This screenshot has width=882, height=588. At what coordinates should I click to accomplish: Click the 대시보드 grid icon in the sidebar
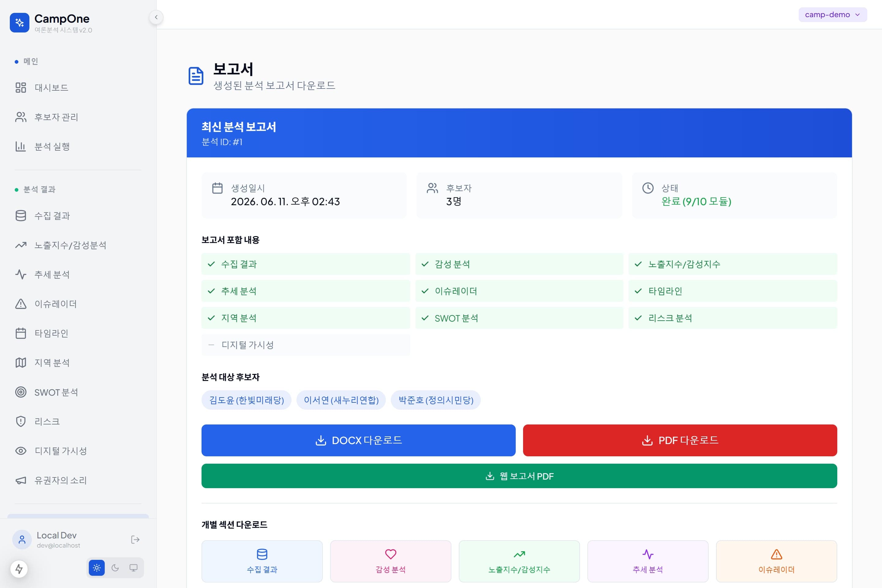(x=21, y=88)
